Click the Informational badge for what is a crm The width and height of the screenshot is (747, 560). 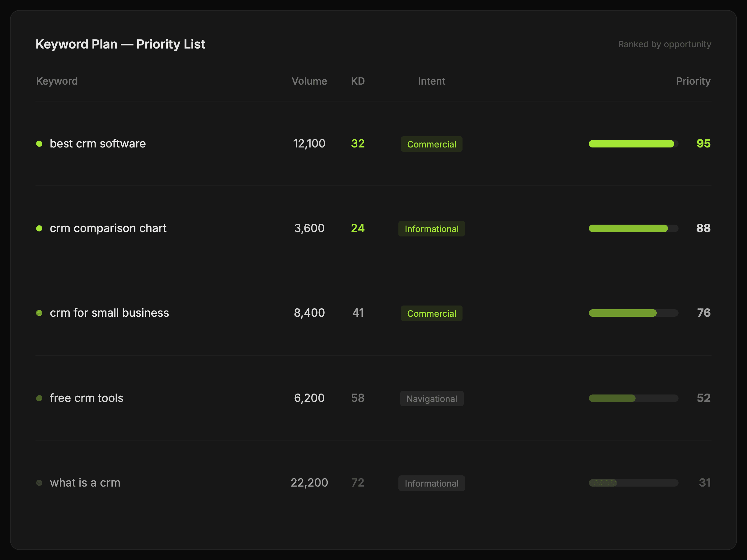(431, 483)
